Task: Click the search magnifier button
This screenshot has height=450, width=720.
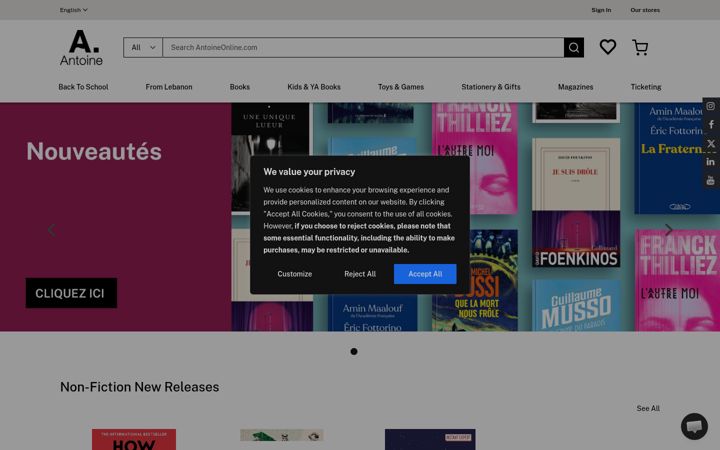Action: [x=574, y=47]
